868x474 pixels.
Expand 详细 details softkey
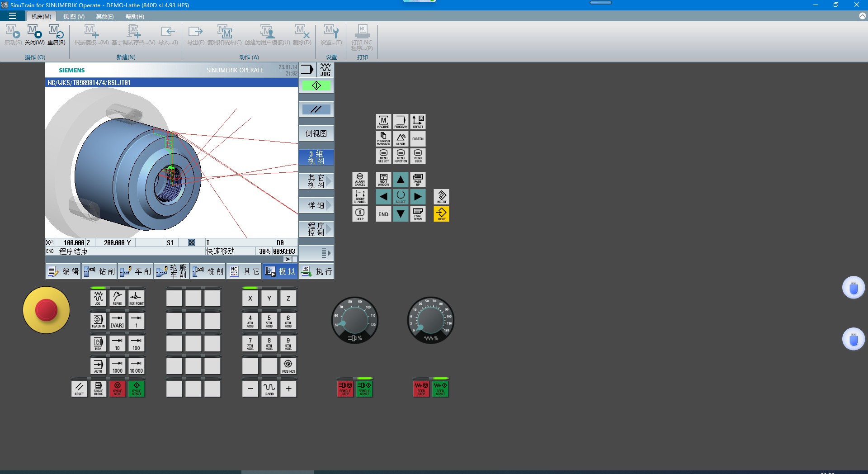316,205
